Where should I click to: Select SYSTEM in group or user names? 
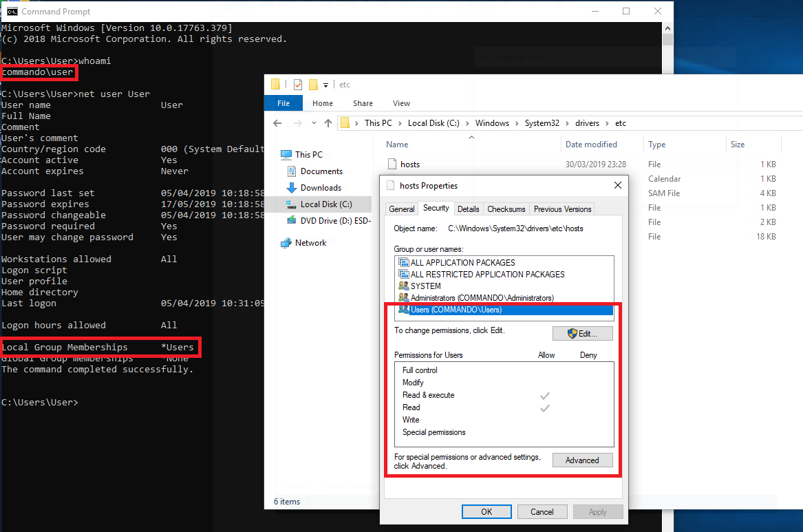[x=425, y=286]
